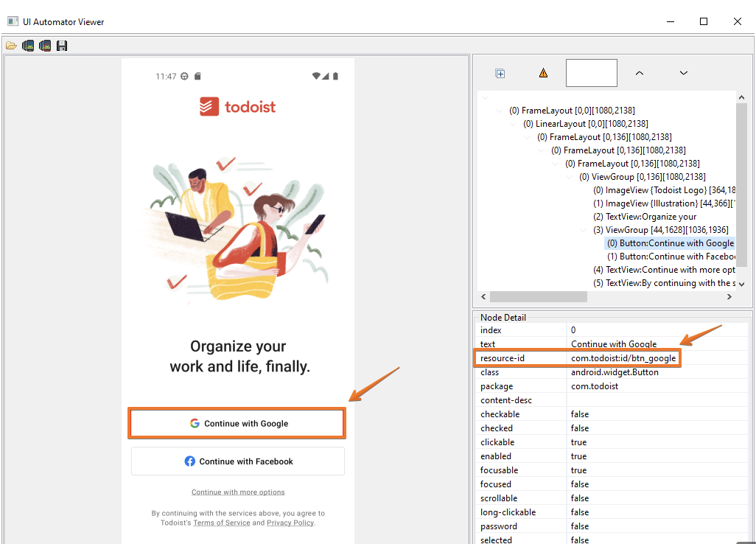Select the Button:Continue with Facebook tree node
The width and height of the screenshot is (756, 544).
[x=671, y=257]
